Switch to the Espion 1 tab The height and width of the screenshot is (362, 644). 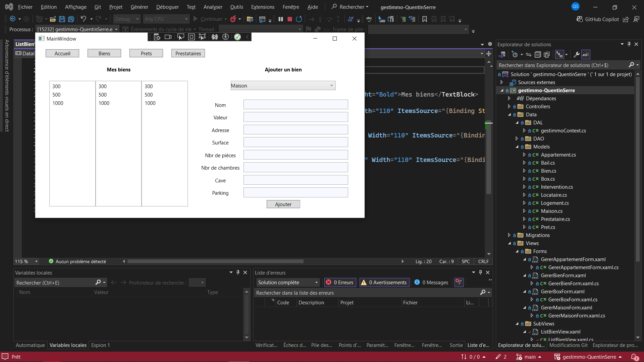[100, 345]
